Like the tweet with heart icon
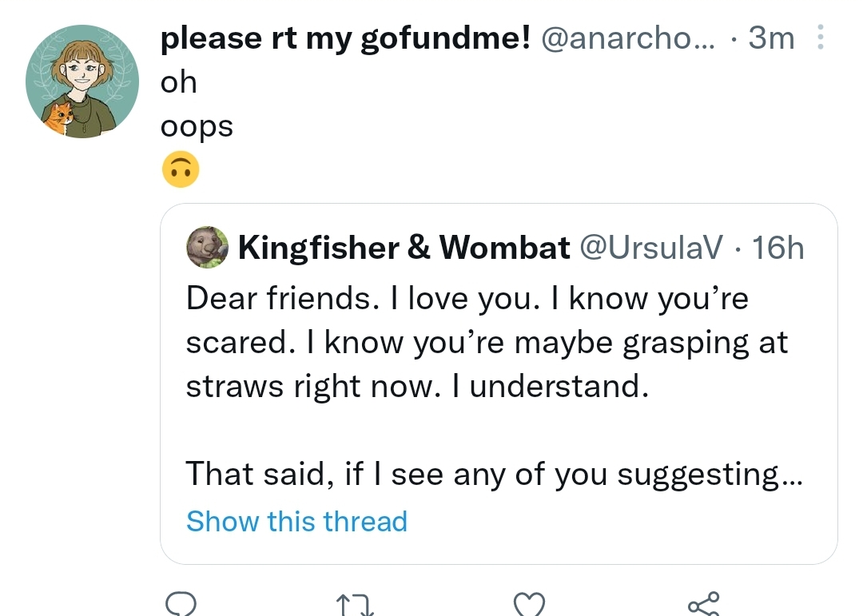863x616 pixels. pyautogui.click(x=529, y=605)
